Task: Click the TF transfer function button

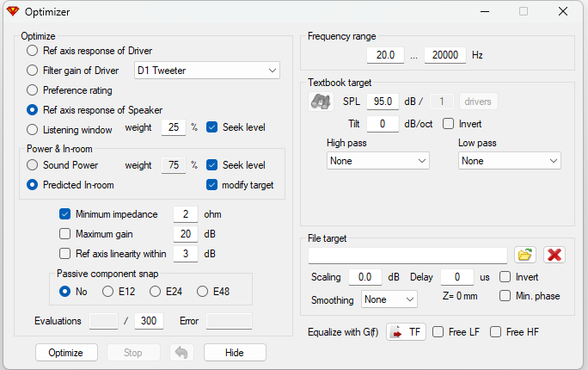Action: 406,332
